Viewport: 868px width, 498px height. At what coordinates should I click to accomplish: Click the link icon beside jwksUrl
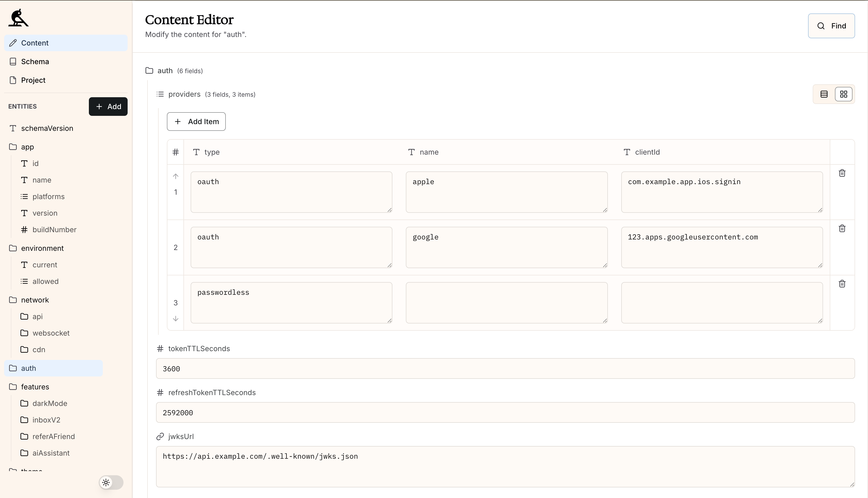pos(160,436)
